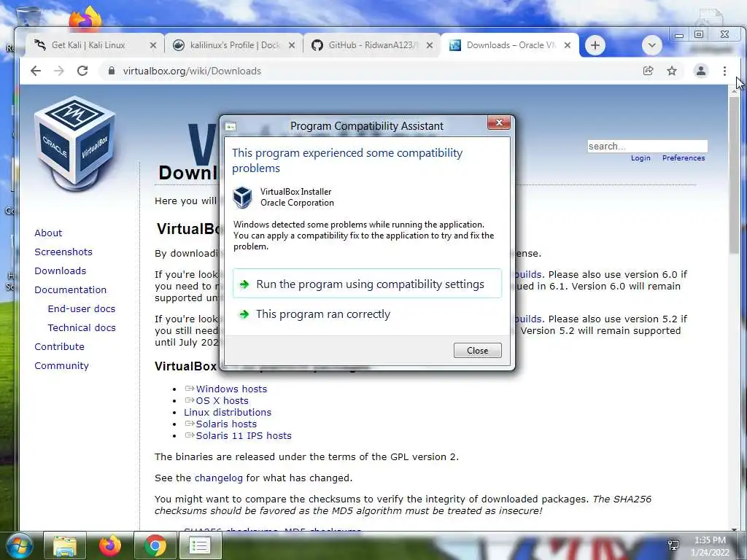Close the Get Kali tab
This screenshot has width=747, height=560.
point(153,45)
